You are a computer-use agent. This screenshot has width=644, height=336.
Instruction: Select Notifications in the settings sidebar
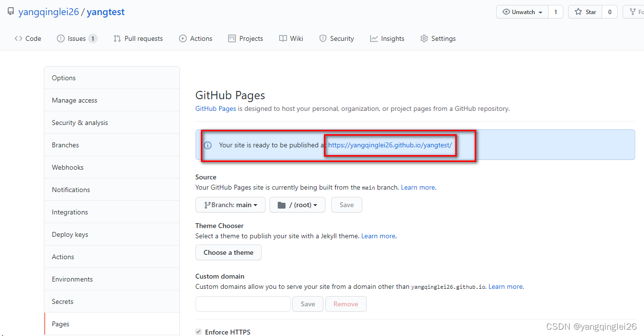(112, 190)
